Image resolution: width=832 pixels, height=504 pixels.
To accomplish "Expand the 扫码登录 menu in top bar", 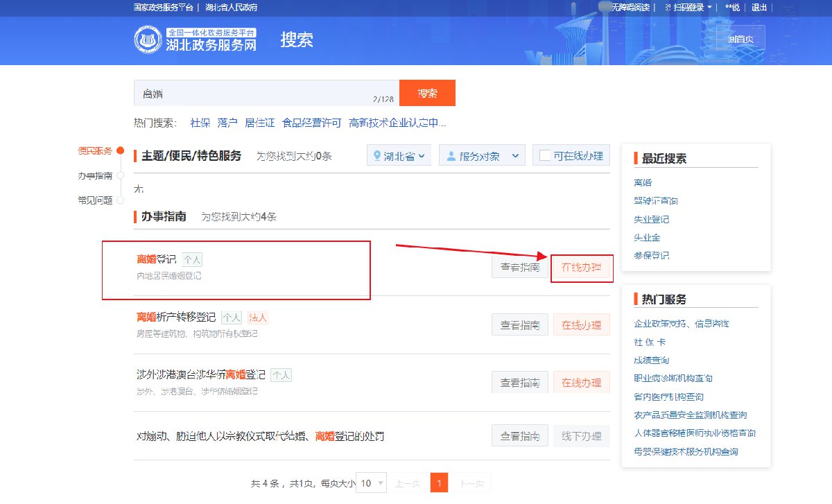I will point(688,8).
